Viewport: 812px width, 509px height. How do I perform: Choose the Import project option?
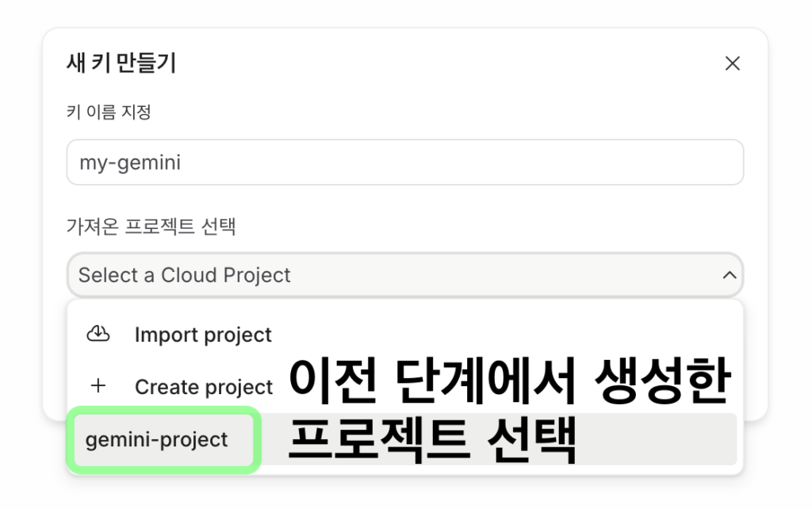(203, 335)
